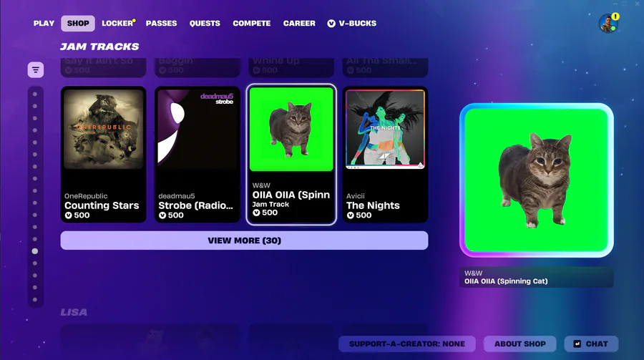Expand list with View More (30)
Image resolution: width=644 pixels, height=360 pixels.
coord(245,240)
